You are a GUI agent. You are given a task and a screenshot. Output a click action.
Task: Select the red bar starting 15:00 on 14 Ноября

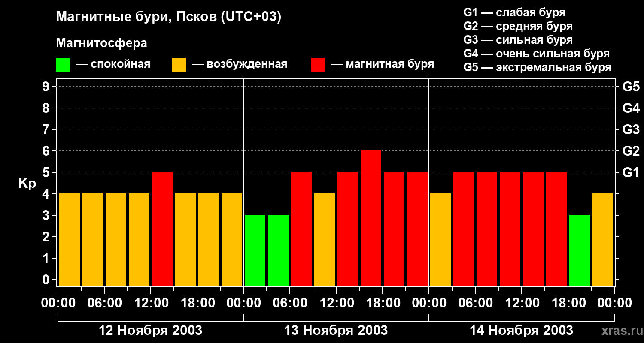pyautogui.click(x=556, y=229)
